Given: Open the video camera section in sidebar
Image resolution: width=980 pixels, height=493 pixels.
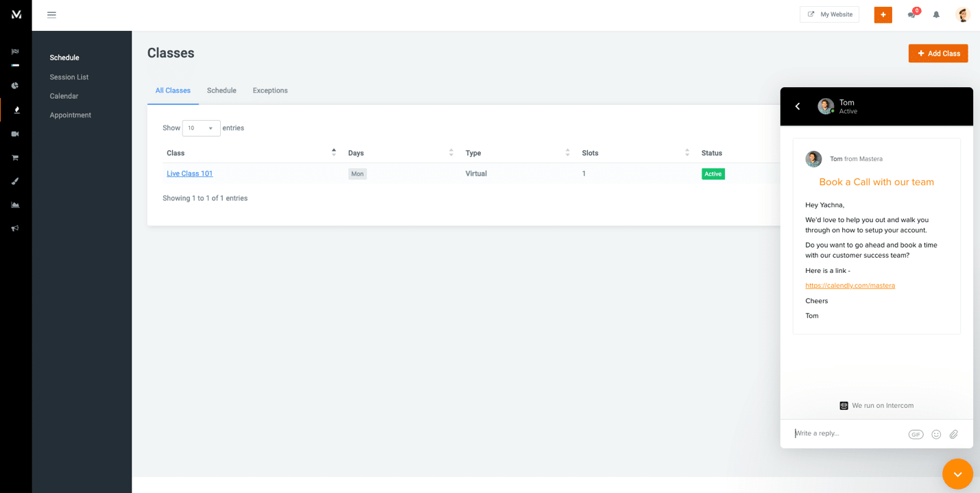Looking at the screenshot, I should pyautogui.click(x=16, y=134).
